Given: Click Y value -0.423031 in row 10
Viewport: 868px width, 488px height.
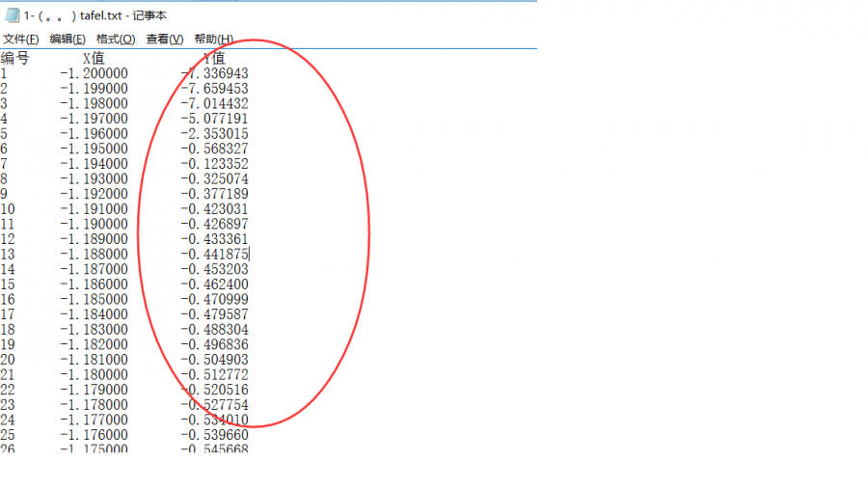Looking at the screenshot, I should (x=215, y=209).
